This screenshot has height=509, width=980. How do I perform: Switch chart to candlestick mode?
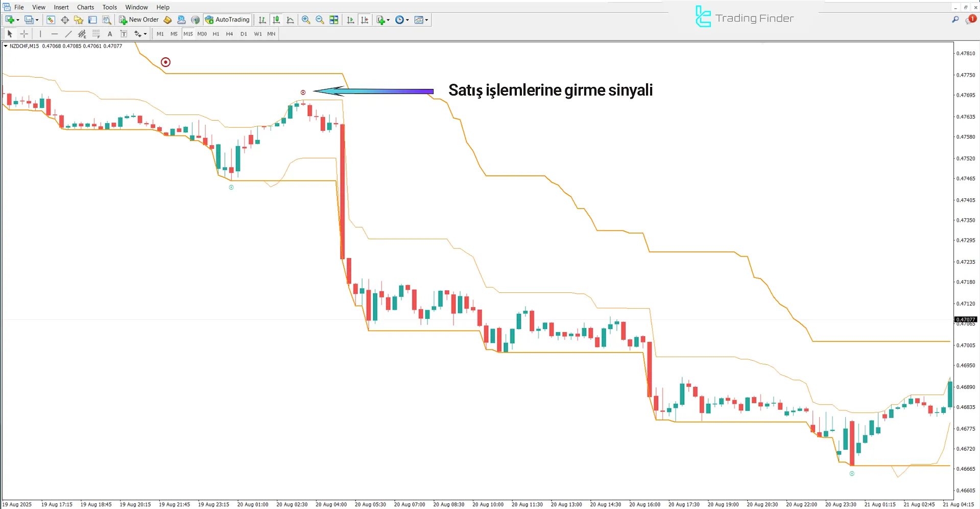pos(276,20)
